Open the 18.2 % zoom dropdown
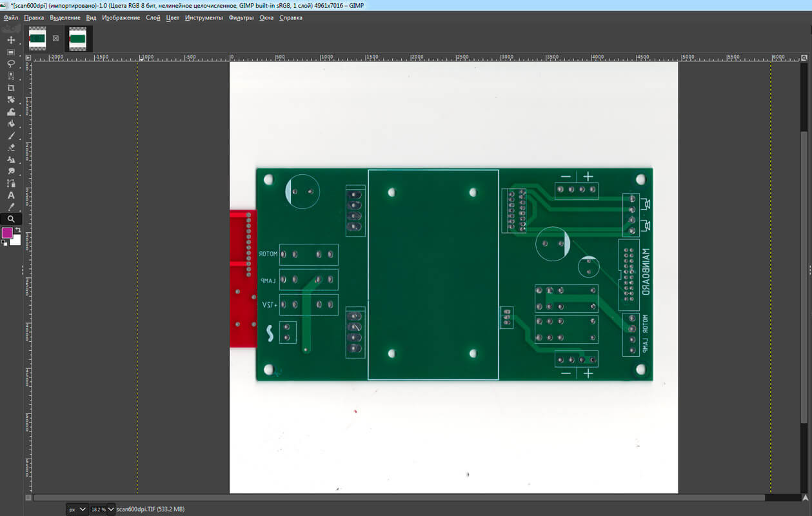The image size is (812, 516). [103, 509]
